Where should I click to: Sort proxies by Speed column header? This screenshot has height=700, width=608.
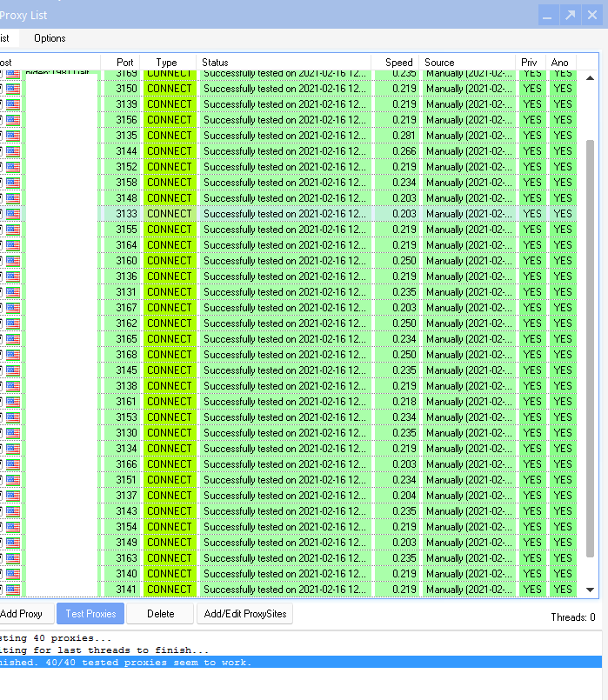tap(395, 63)
